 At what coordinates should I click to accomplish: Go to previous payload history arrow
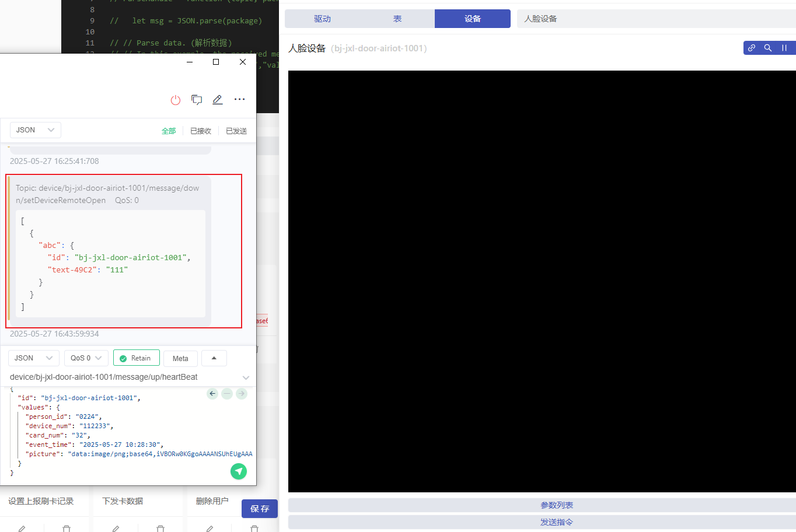click(x=212, y=394)
